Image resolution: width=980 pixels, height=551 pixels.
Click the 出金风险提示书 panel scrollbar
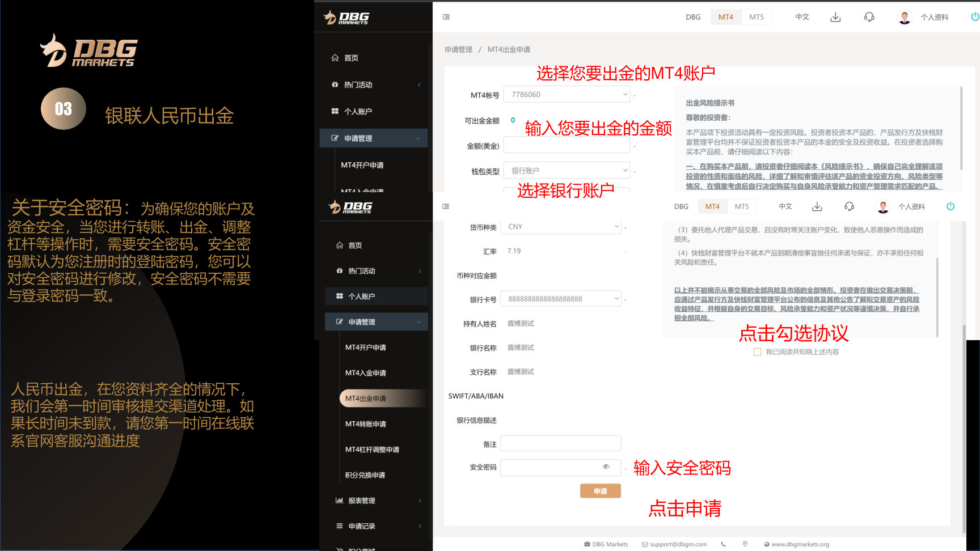(x=961, y=128)
